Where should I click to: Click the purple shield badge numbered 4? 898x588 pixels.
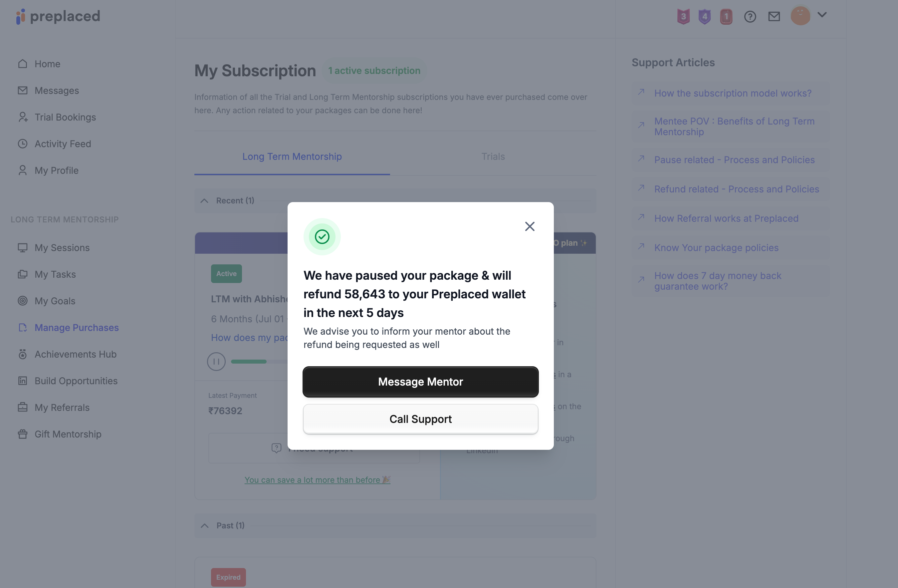704,17
